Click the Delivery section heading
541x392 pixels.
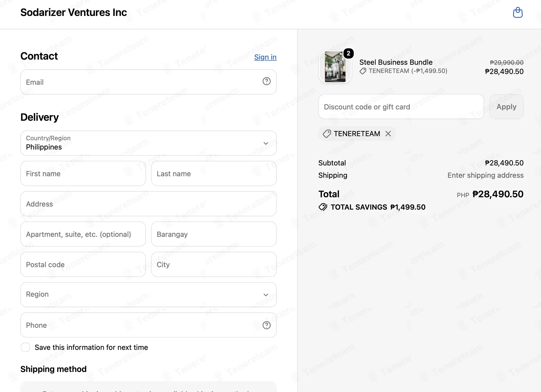pyautogui.click(x=40, y=117)
